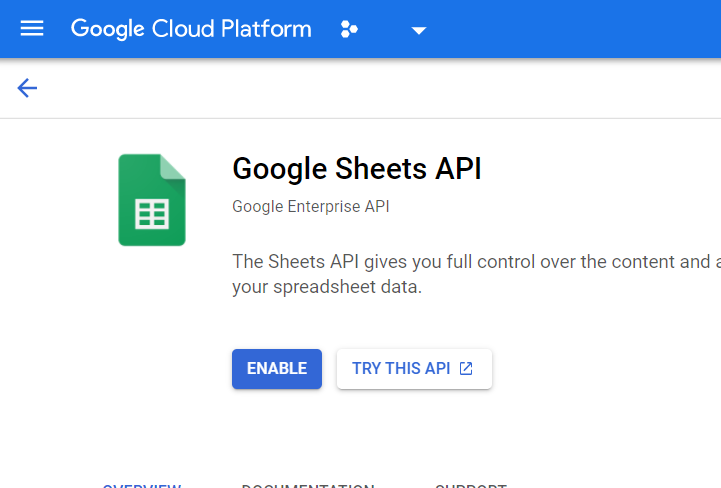Image resolution: width=721 pixels, height=488 pixels.
Task: Click the project selector hexagon icon
Action: point(349,29)
